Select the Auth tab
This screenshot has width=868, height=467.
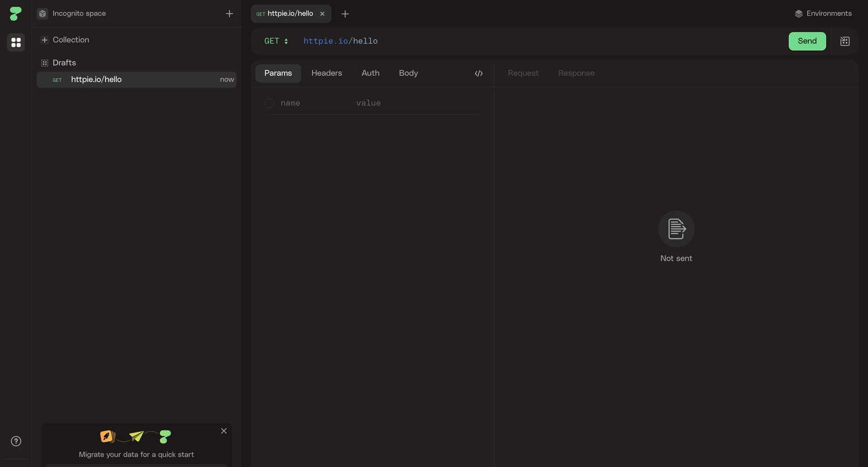pos(370,73)
